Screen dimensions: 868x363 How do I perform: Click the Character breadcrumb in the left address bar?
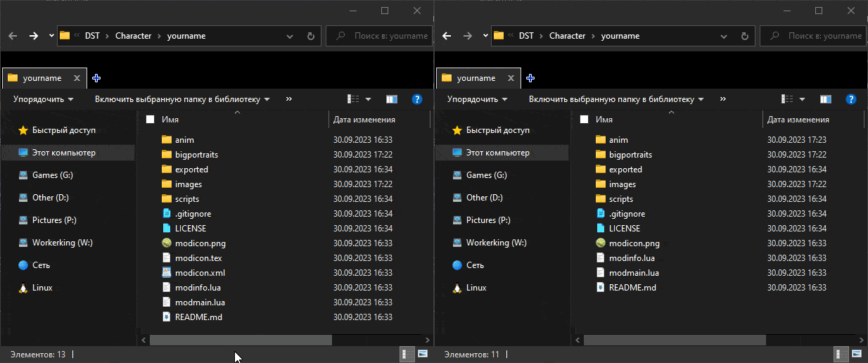(x=133, y=36)
